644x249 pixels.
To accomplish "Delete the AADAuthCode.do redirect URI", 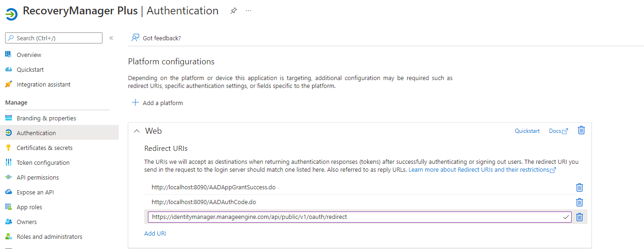I will [579, 202].
